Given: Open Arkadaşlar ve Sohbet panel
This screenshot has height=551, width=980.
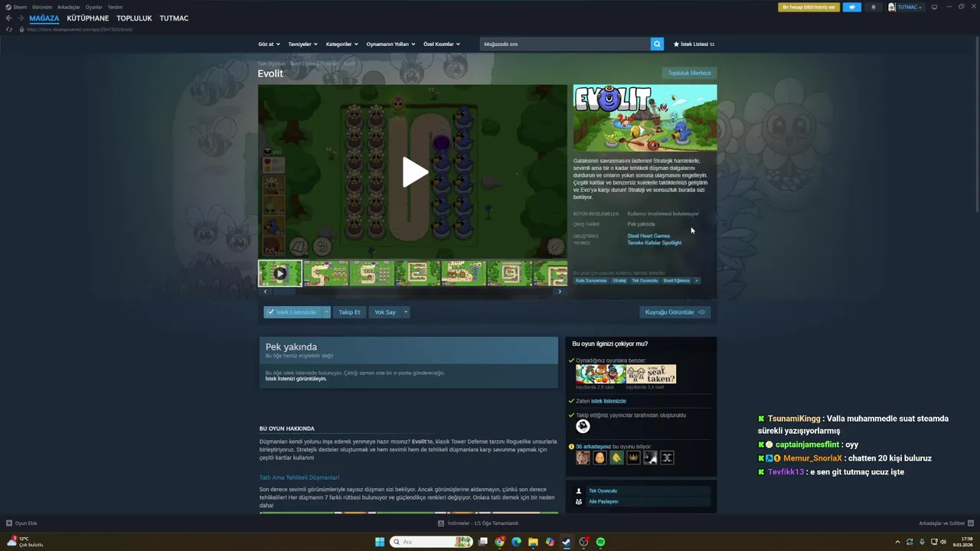Looking at the screenshot, I should [x=946, y=523].
